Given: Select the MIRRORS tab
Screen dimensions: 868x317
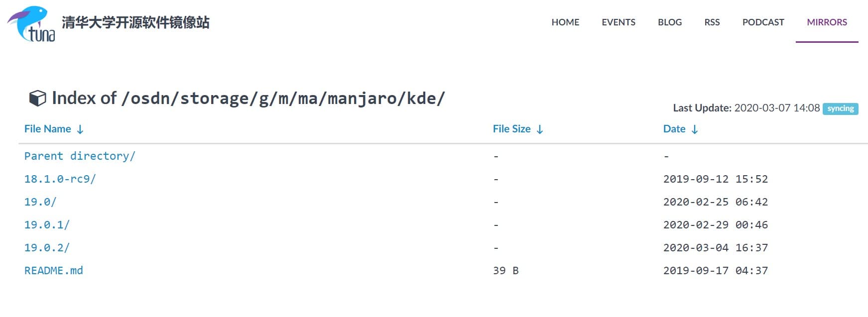Looking at the screenshot, I should point(827,22).
